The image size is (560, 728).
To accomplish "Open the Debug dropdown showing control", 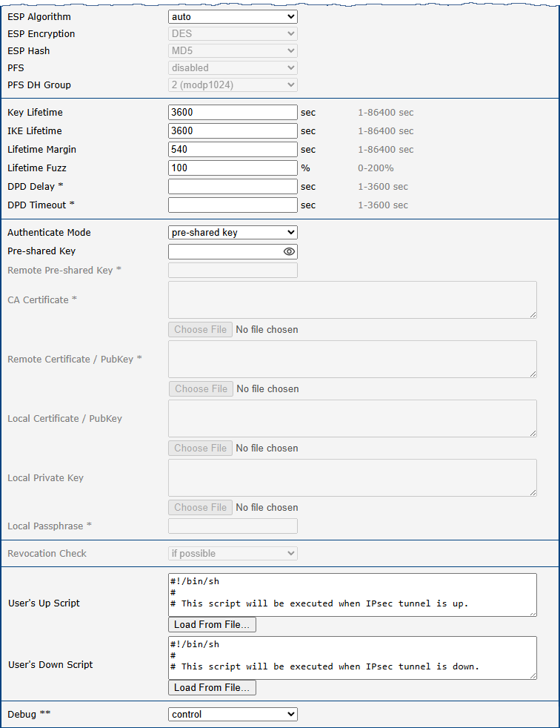I will (233, 714).
